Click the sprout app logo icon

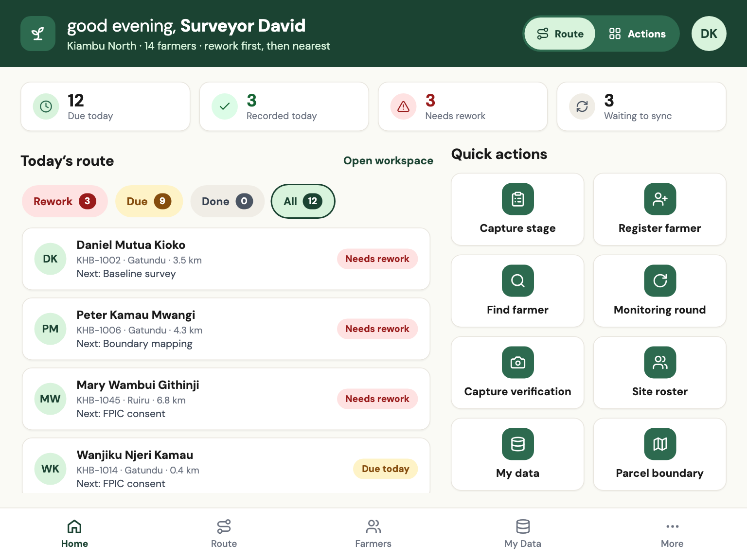tap(38, 34)
